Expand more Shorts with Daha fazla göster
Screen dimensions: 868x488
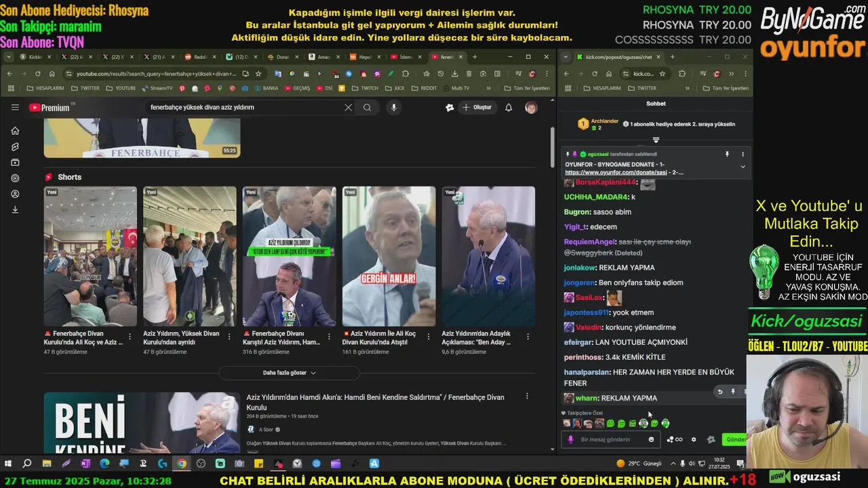pyautogui.click(x=290, y=373)
